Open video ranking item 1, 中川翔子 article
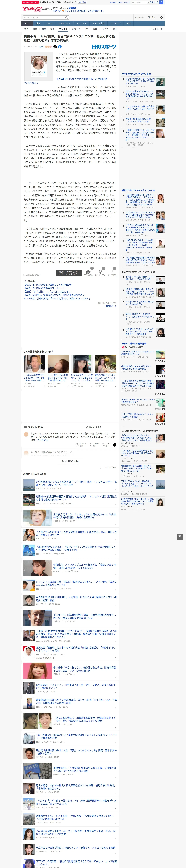Viewport: 186px width, 868px height. (x=140, y=278)
